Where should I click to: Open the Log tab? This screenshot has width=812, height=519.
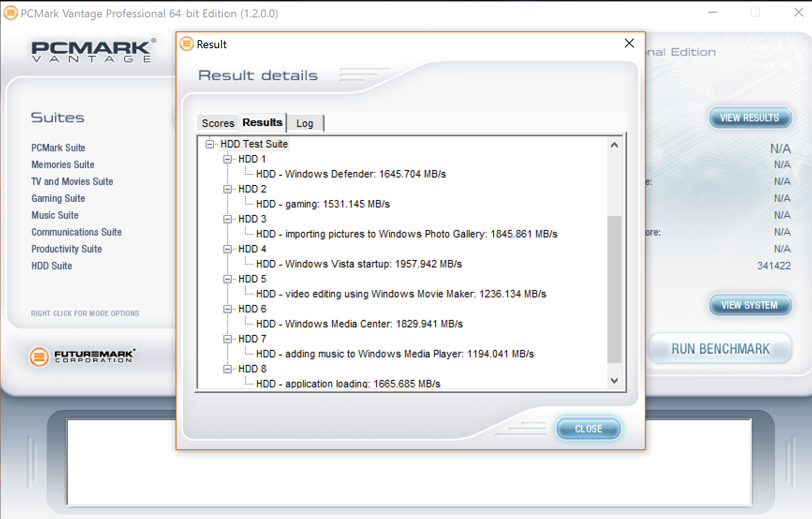pos(304,124)
